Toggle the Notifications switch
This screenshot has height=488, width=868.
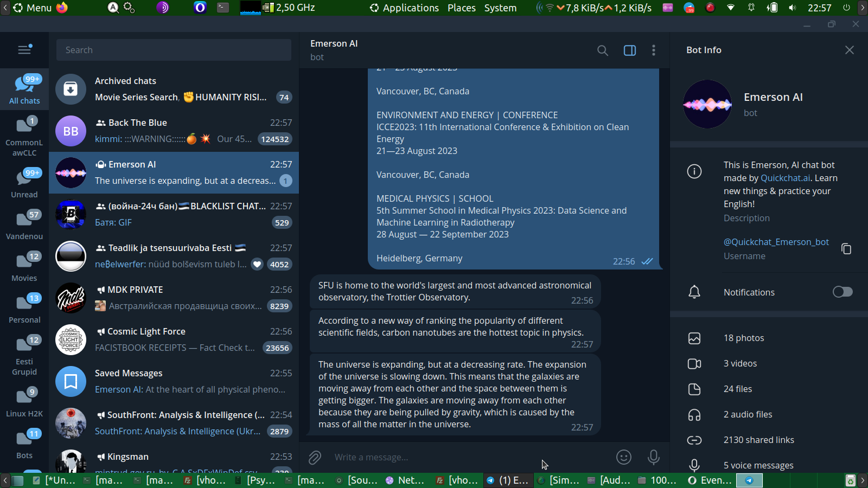843,292
